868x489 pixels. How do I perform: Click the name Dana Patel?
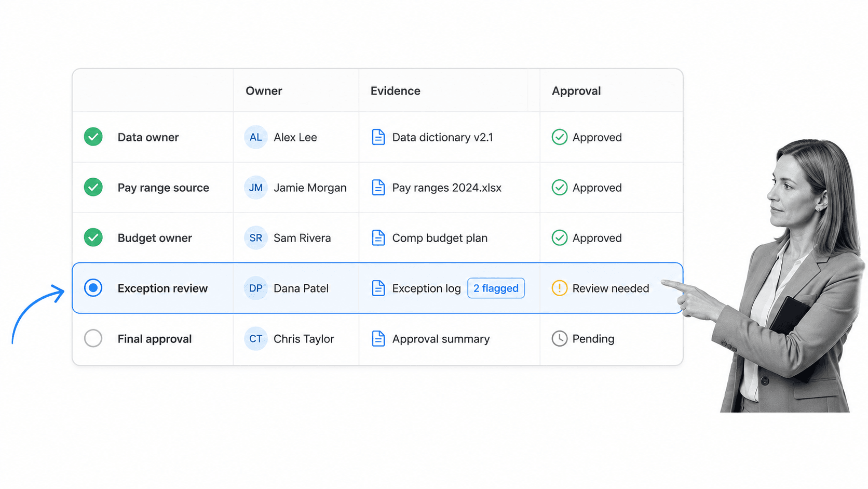coord(301,288)
